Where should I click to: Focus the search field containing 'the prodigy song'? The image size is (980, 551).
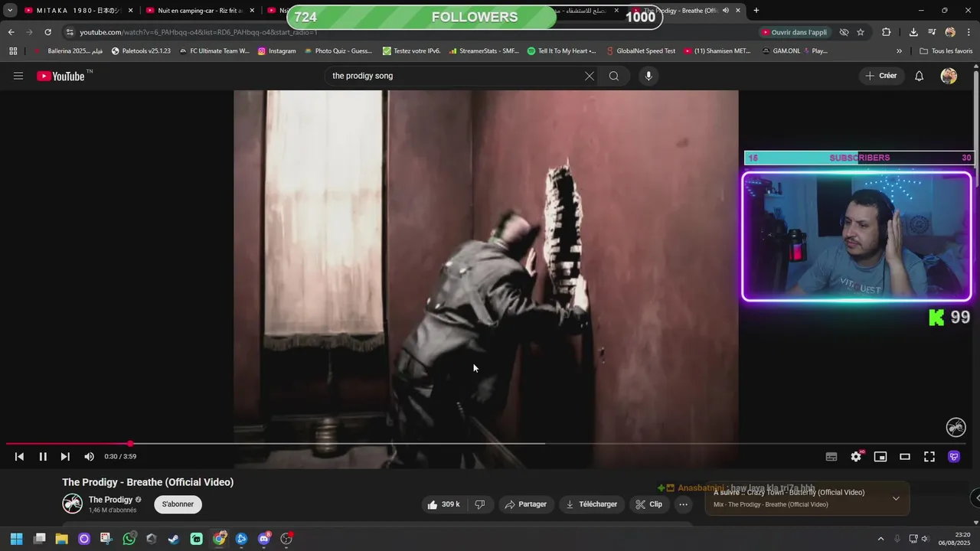coord(456,76)
